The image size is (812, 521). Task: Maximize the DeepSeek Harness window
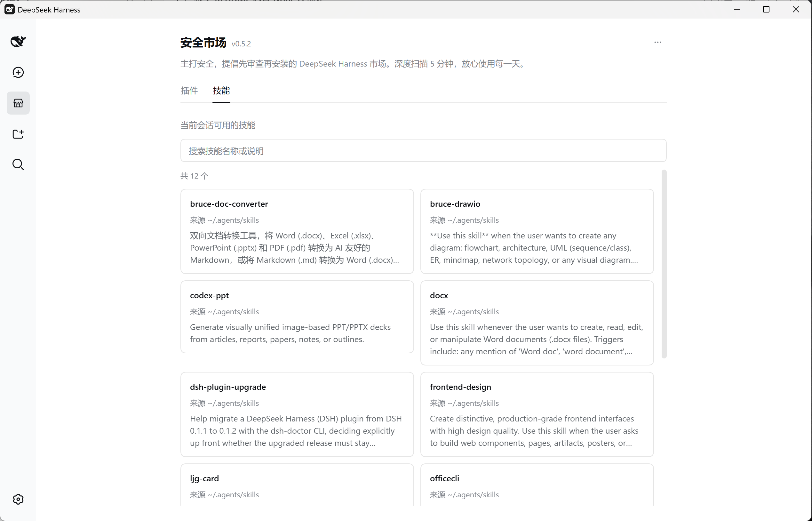(x=766, y=10)
